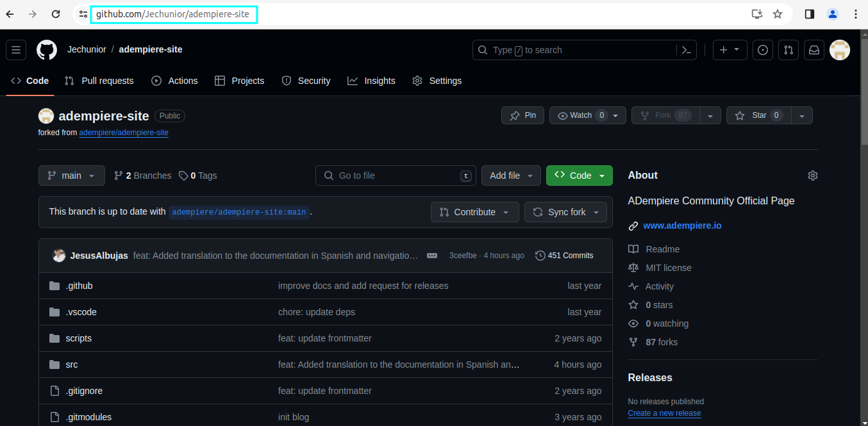This screenshot has height=426, width=868.
Task: Star the adempiere-site repository
Action: point(758,115)
